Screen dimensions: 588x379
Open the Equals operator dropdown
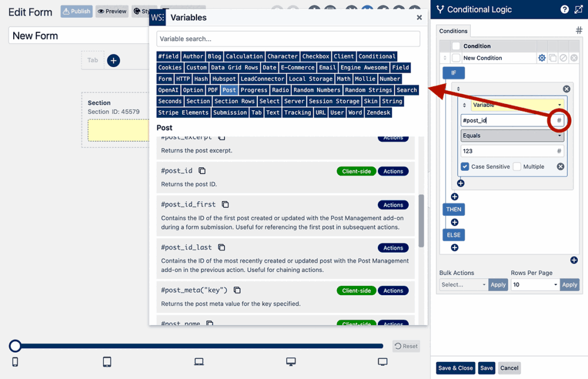[x=512, y=136]
